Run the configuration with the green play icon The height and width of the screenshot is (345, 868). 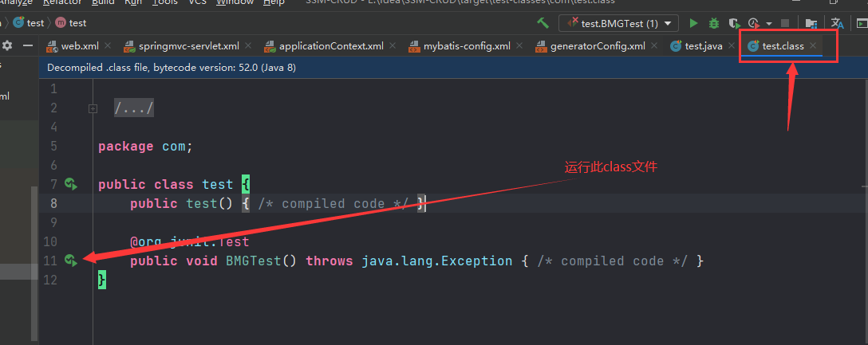pyautogui.click(x=693, y=23)
